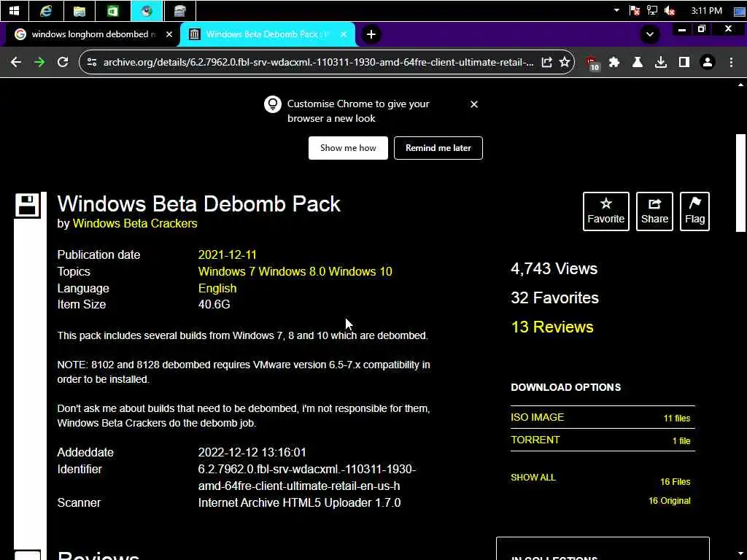The height and width of the screenshot is (560, 747).
Task: Open Chrome Labs flask icon
Action: (638, 63)
